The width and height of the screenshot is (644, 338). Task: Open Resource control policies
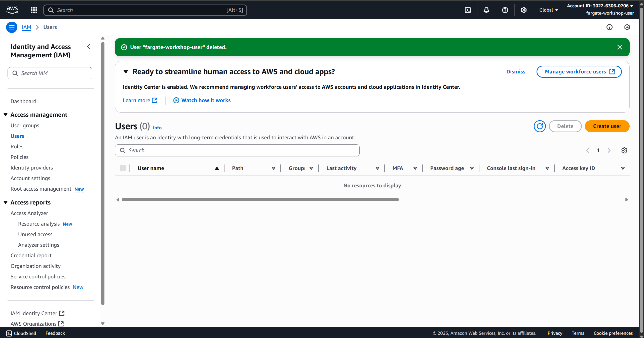(x=40, y=287)
